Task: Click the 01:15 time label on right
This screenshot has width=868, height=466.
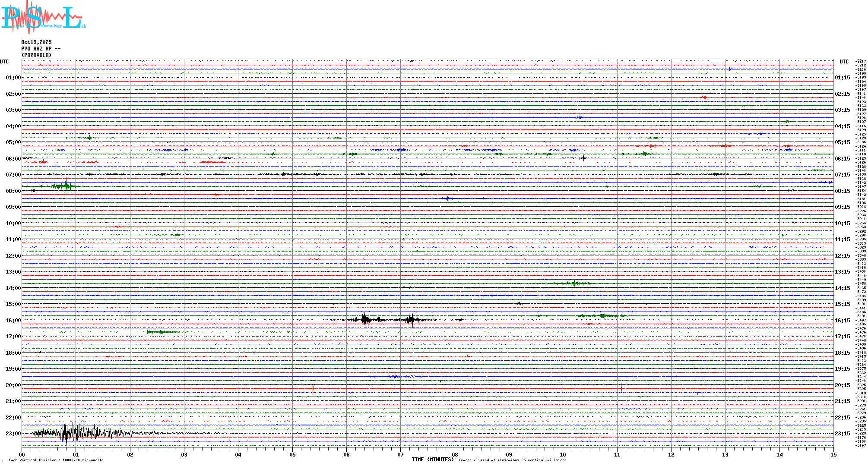Action: [x=842, y=78]
